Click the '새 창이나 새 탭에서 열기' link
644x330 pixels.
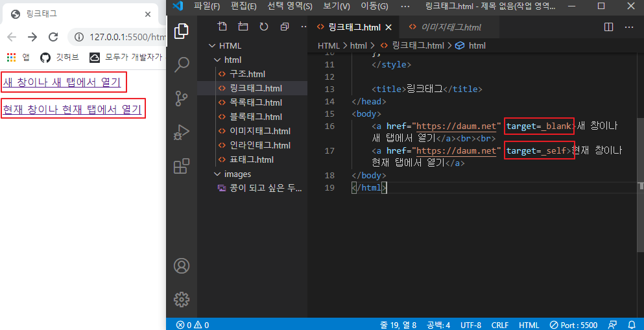(x=62, y=82)
